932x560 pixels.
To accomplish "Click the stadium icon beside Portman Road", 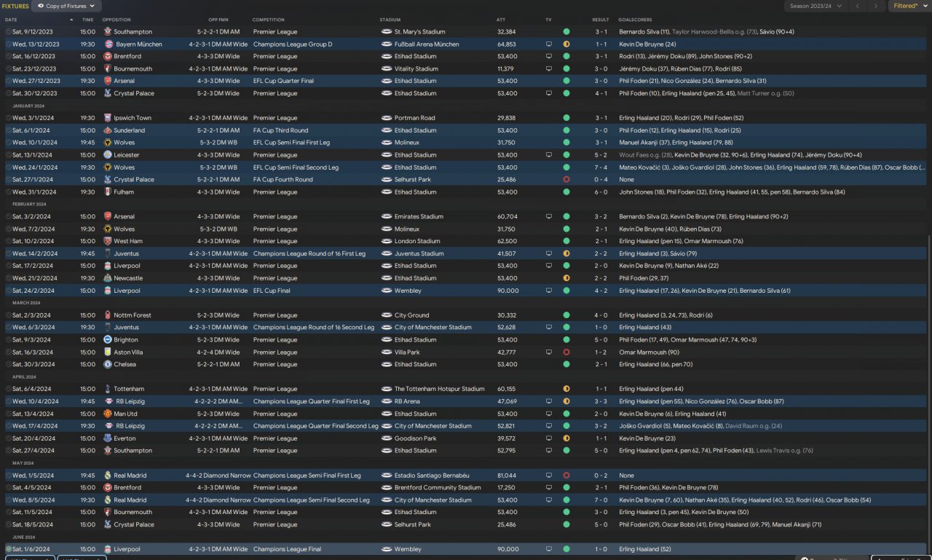I will pos(386,118).
